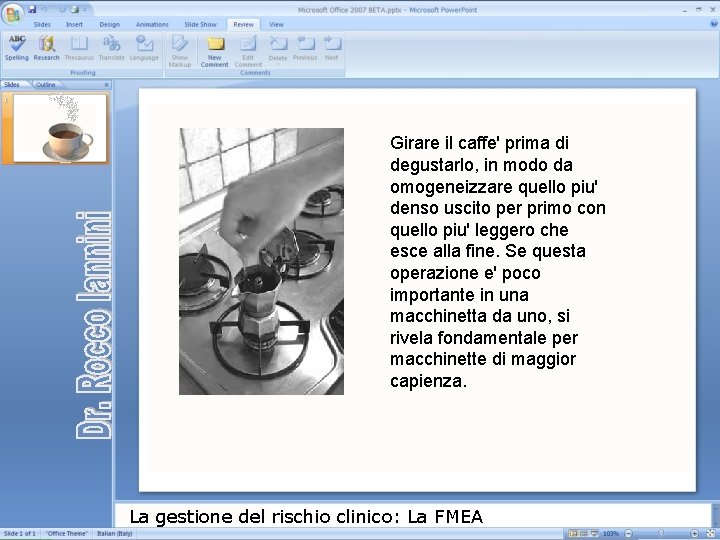The image size is (720, 540).
Task: Open the Slides ribbon tab
Action: coord(42,24)
